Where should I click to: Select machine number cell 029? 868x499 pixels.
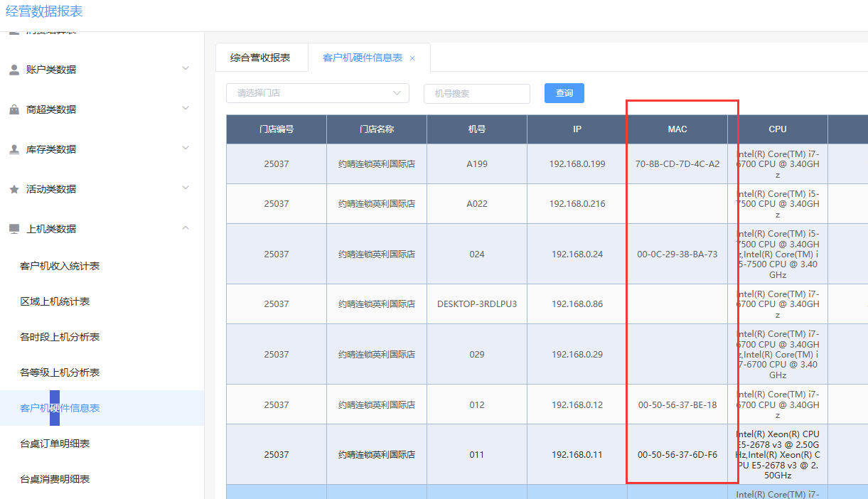click(477, 354)
